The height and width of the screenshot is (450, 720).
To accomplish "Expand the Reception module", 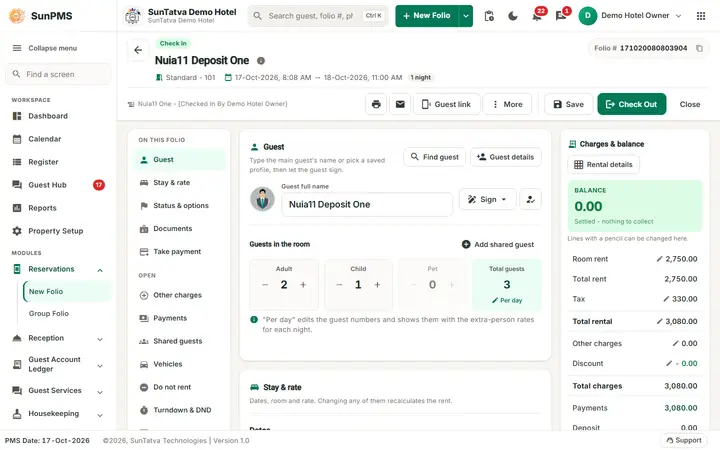I will pos(100,339).
